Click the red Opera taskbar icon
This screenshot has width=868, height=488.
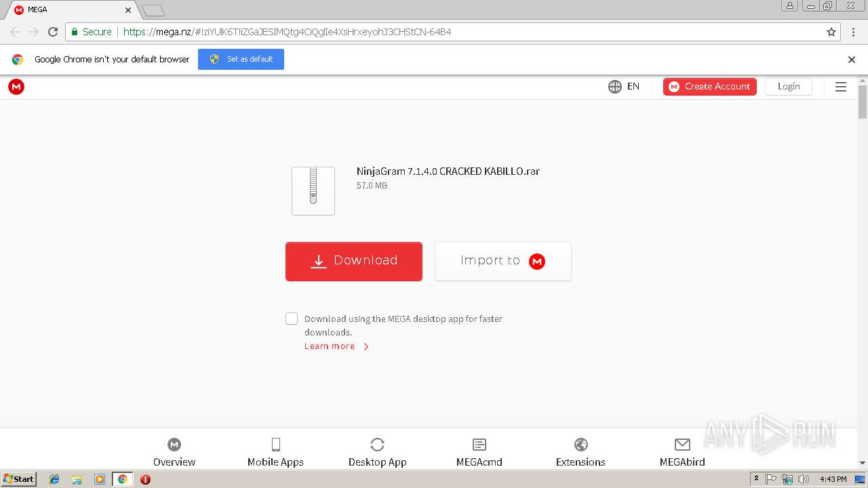tap(145, 479)
